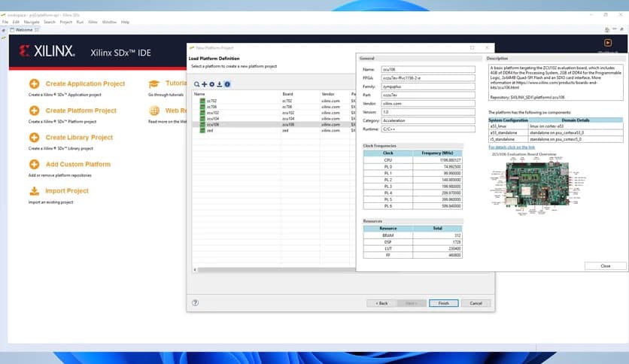Open the File menu
Viewport: 629px width, 364px height.
pos(5,22)
